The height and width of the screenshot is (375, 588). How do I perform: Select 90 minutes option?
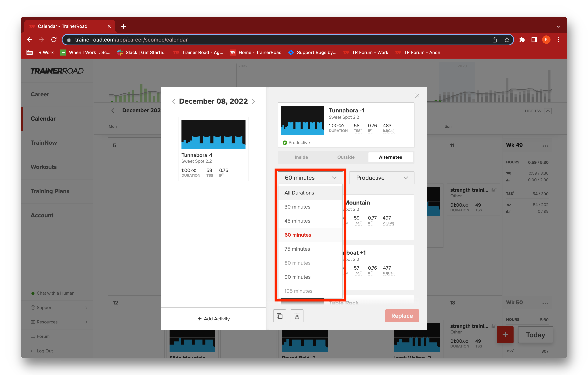pyautogui.click(x=310, y=277)
